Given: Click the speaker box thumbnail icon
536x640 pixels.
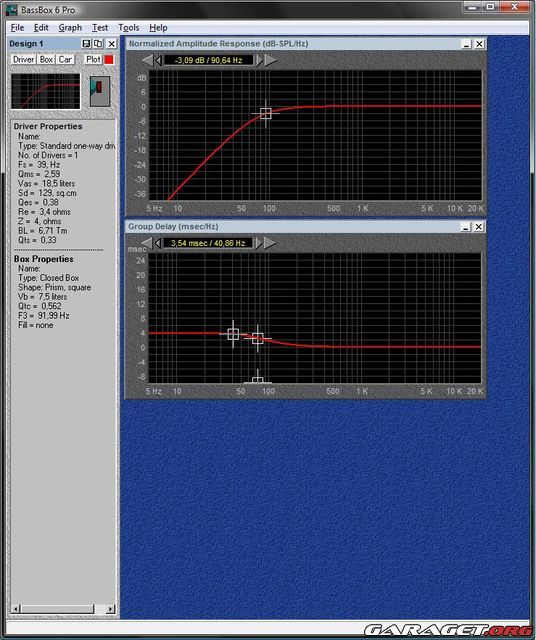Looking at the screenshot, I should tap(100, 91).
